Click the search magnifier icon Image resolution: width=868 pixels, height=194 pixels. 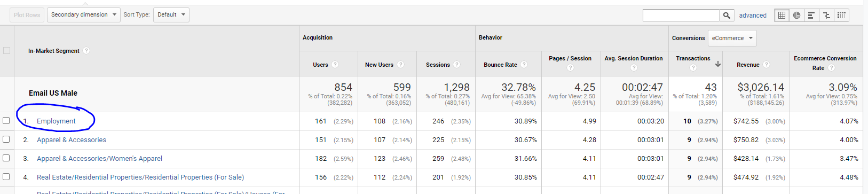[727, 15]
